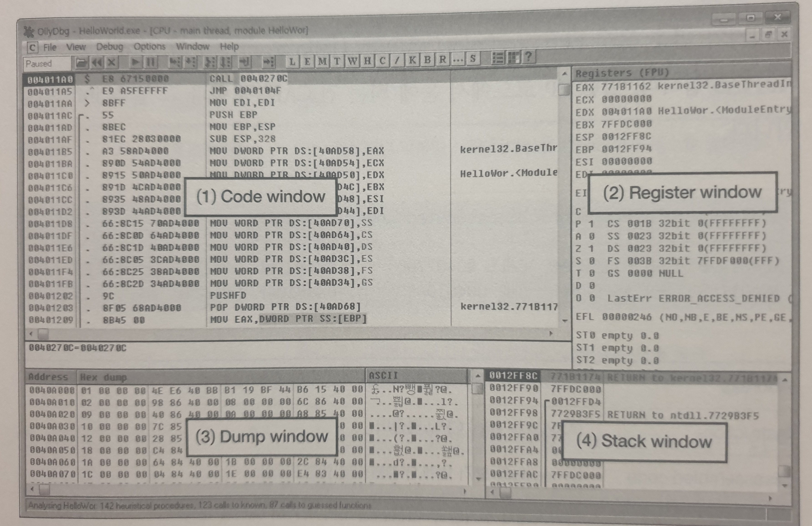Screen dimensions: 812x526
Task: Open the File menu
Action: coord(50,47)
